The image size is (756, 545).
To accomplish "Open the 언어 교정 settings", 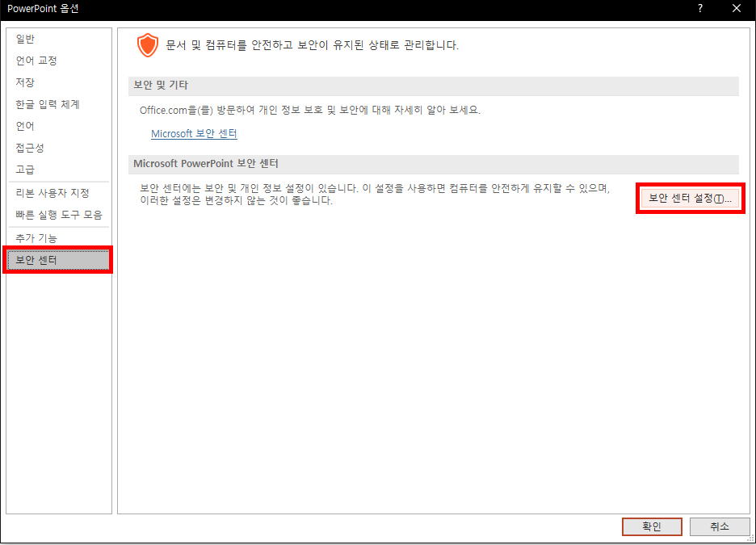I will pos(36,61).
